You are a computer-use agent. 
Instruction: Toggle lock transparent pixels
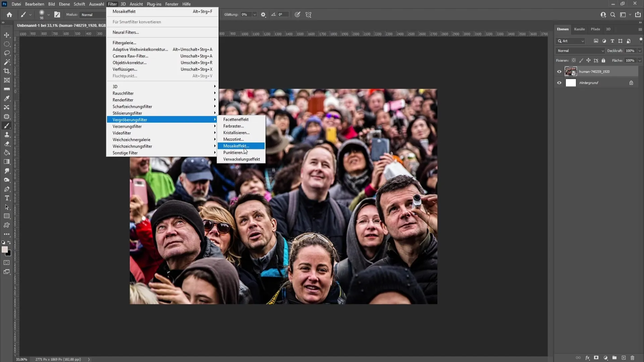click(x=574, y=60)
